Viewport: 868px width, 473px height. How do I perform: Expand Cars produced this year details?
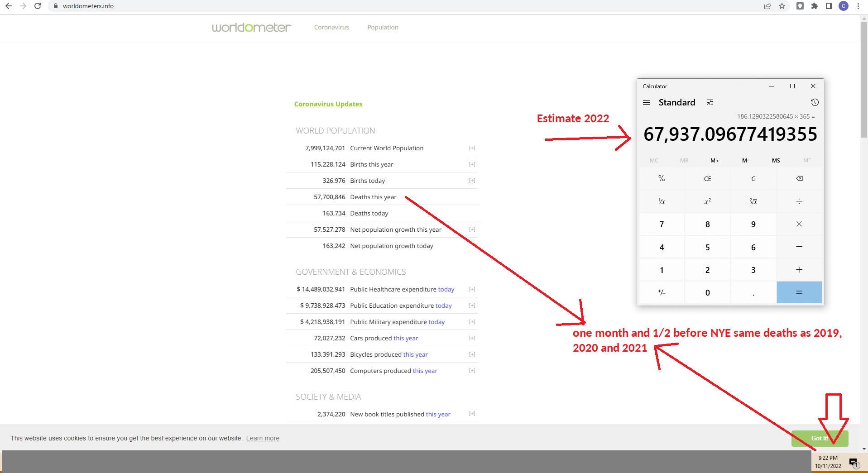[x=472, y=338]
